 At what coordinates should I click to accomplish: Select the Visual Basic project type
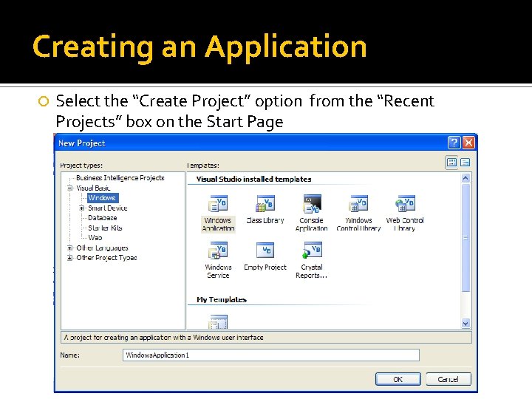(x=93, y=188)
